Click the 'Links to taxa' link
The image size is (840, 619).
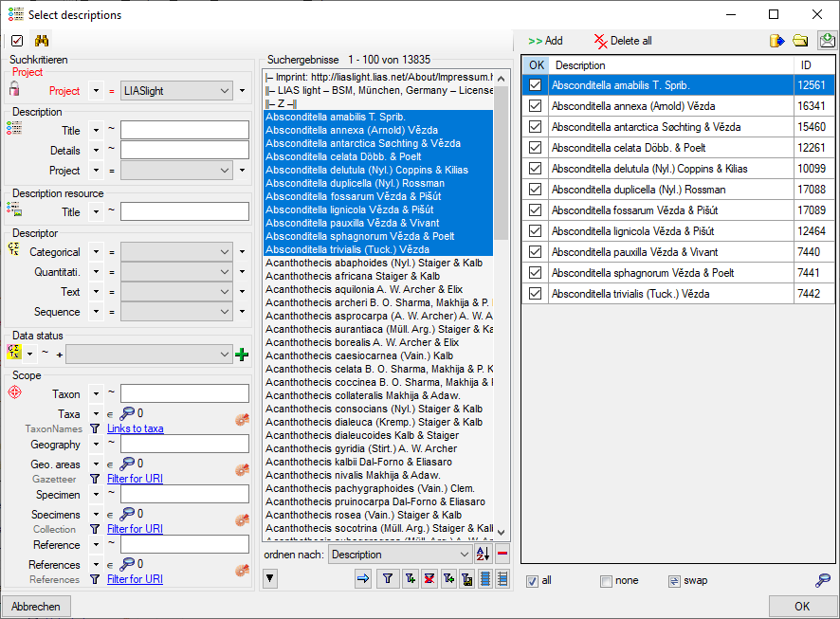(x=135, y=428)
